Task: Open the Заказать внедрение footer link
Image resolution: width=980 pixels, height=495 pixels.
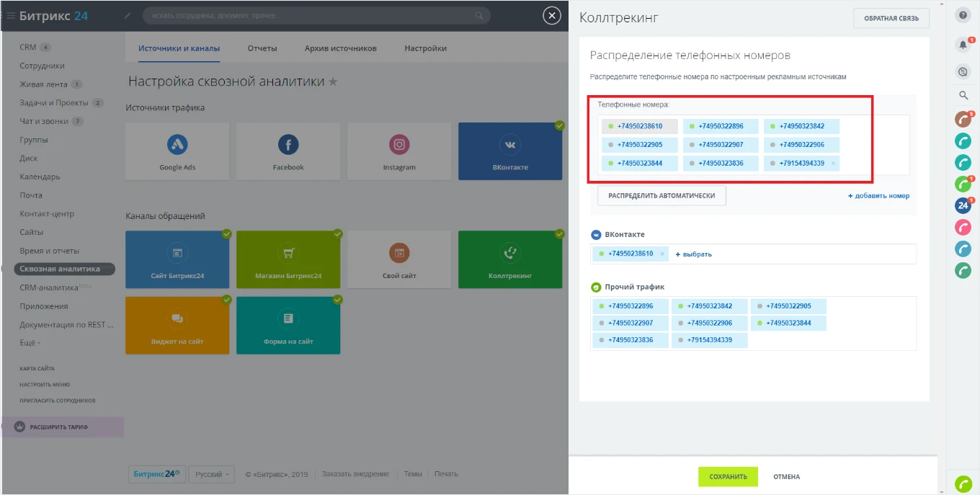Action: click(355, 474)
